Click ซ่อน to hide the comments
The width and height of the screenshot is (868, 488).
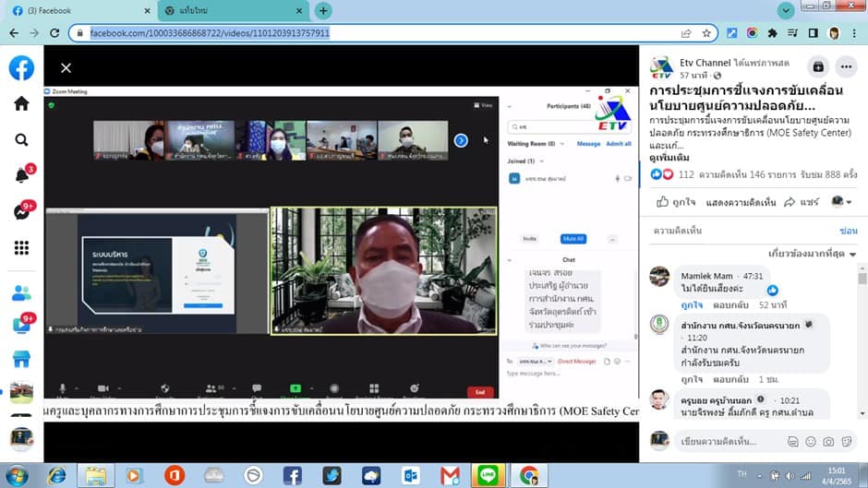pos(848,230)
